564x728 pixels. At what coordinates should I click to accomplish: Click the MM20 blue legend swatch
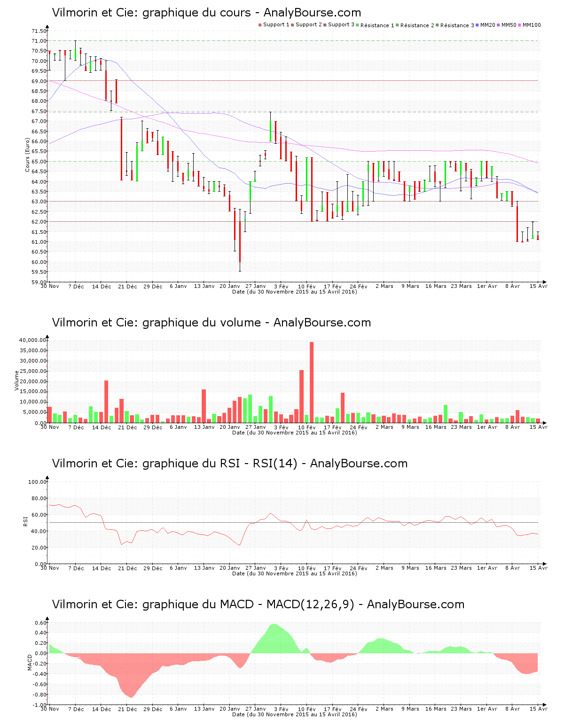click(478, 25)
